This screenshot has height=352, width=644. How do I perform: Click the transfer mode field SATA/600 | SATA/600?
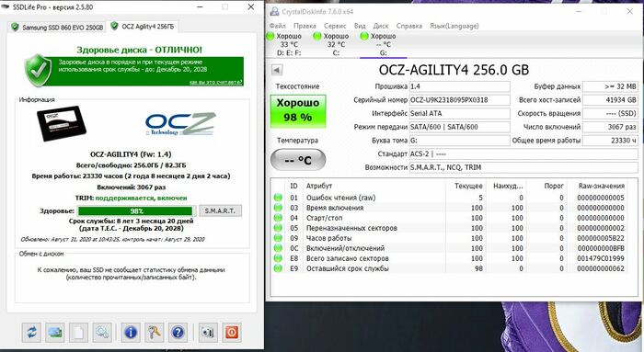click(460, 127)
